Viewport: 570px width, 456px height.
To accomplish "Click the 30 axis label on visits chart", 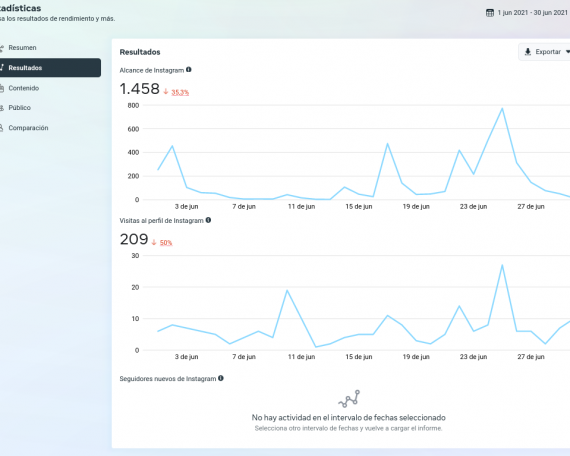I will [x=135, y=256].
